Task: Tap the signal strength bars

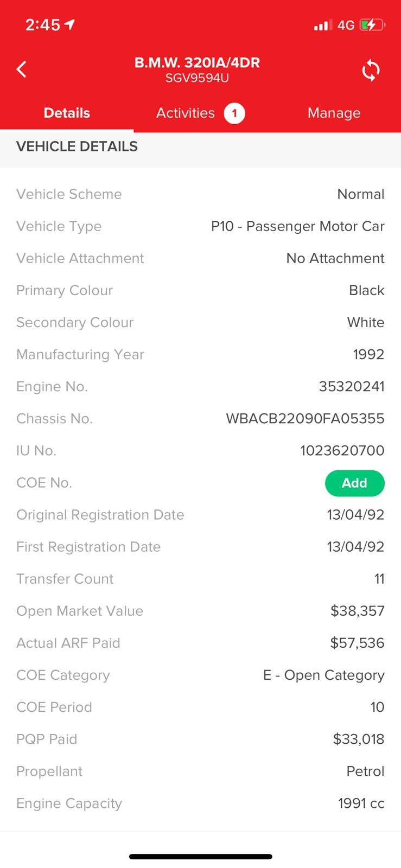Action: [x=322, y=25]
